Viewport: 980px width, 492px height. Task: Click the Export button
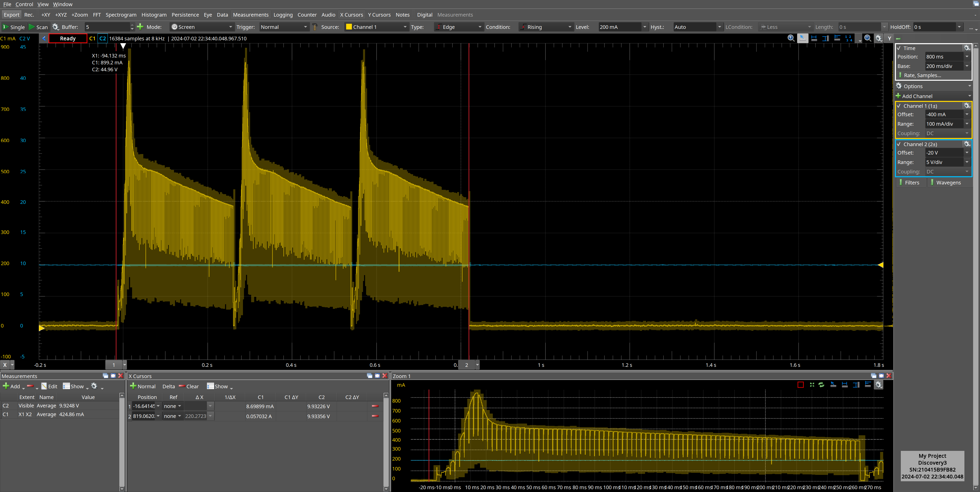tap(11, 15)
